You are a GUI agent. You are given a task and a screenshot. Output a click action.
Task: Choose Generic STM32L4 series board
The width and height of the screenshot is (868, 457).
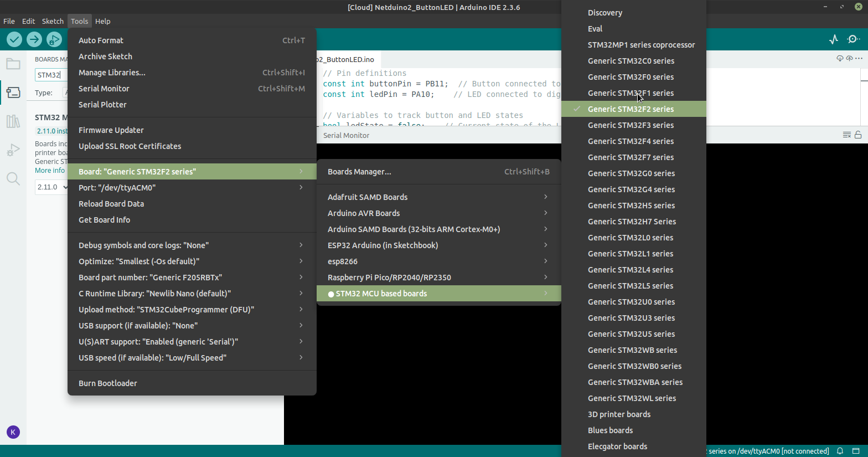pyautogui.click(x=634, y=270)
